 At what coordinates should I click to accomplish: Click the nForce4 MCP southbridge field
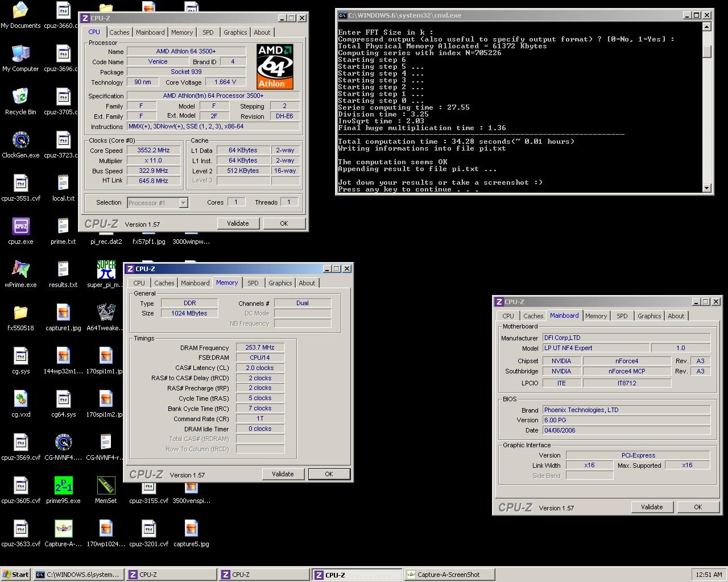(x=627, y=371)
